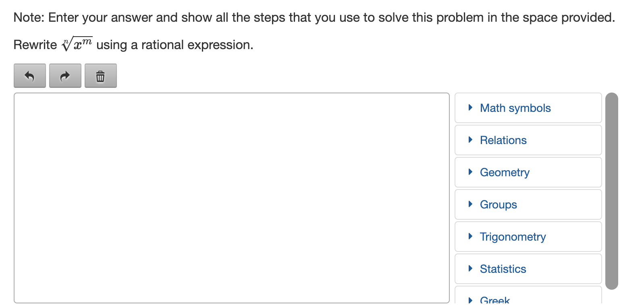Click the trash can delete icon
The height and width of the screenshot is (305, 644).
(x=101, y=76)
